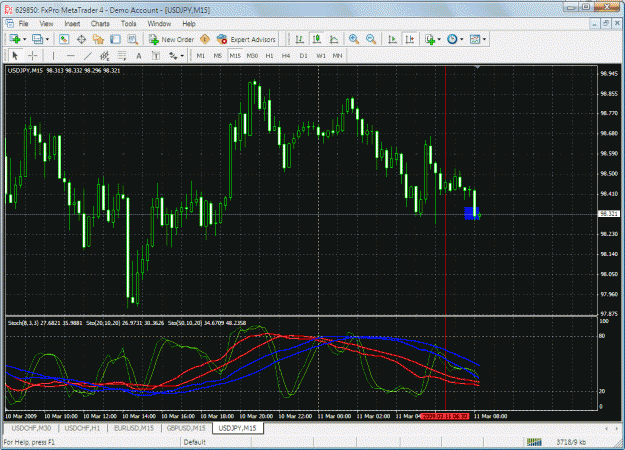Image resolution: width=625 pixels, height=450 pixels.
Task: Set chart period to H1
Action: (269, 56)
